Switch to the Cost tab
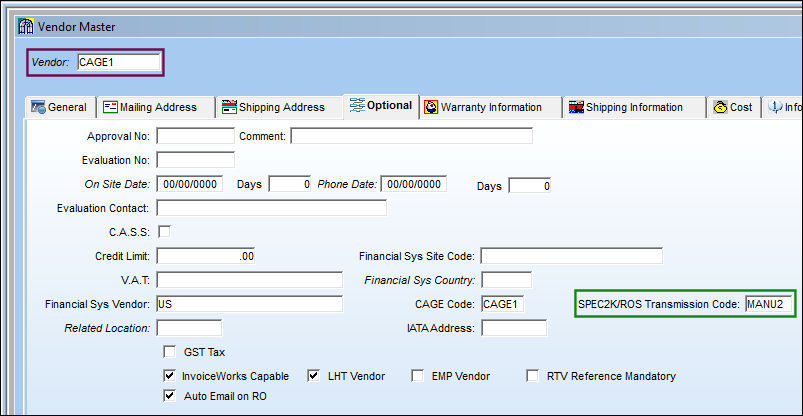Screen dimensions: 803x416 pos(734,107)
